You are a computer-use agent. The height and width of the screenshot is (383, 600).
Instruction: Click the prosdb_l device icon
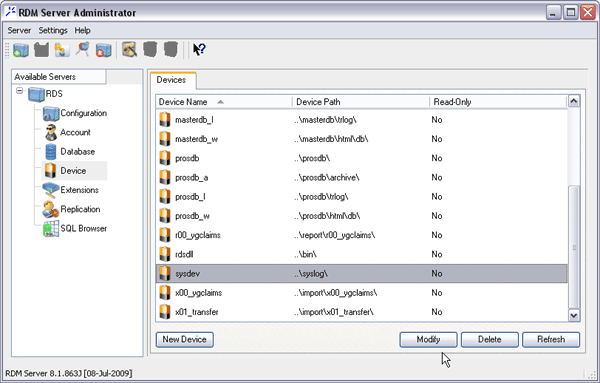165,197
